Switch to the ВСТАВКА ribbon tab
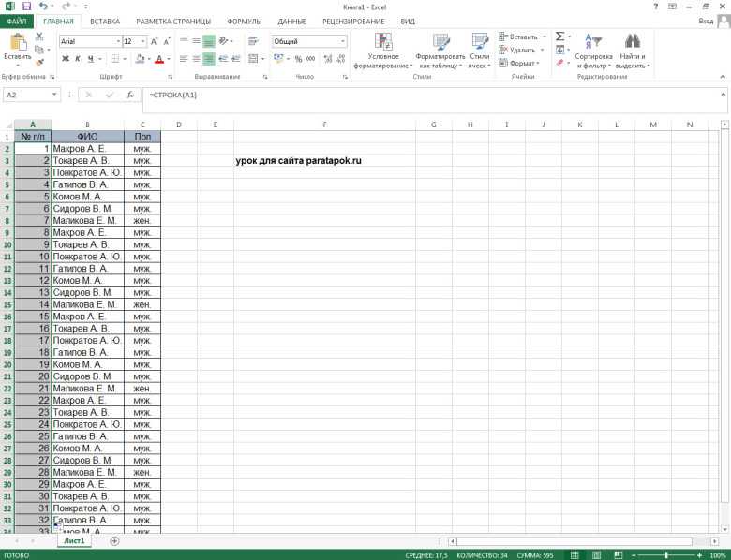Viewport: 731px width, 560px height. [x=105, y=22]
